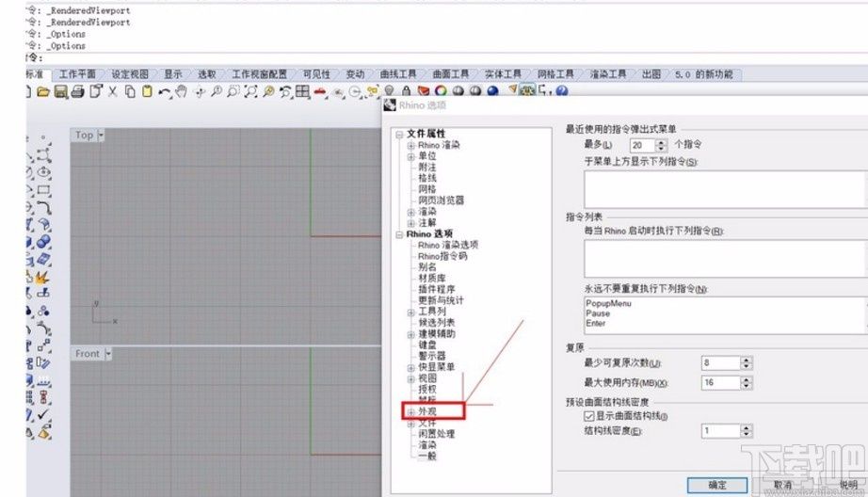Viewport: 868px width, 497px height.
Task: Click the black check mark tool icon
Action: pyautogui.click(x=42, y=414)
